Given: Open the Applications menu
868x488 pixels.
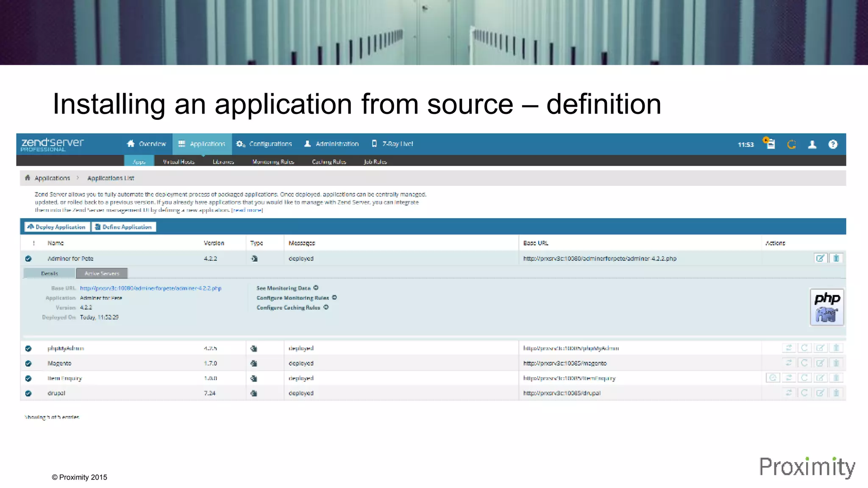Looking at the screenshot, I should tap(202, 144).
